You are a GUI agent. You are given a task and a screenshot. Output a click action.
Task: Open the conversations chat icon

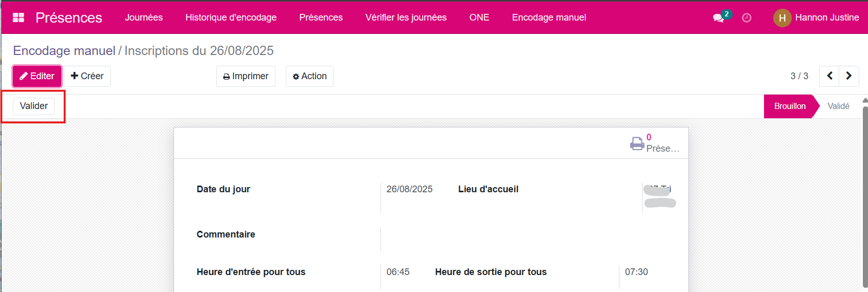718,18
